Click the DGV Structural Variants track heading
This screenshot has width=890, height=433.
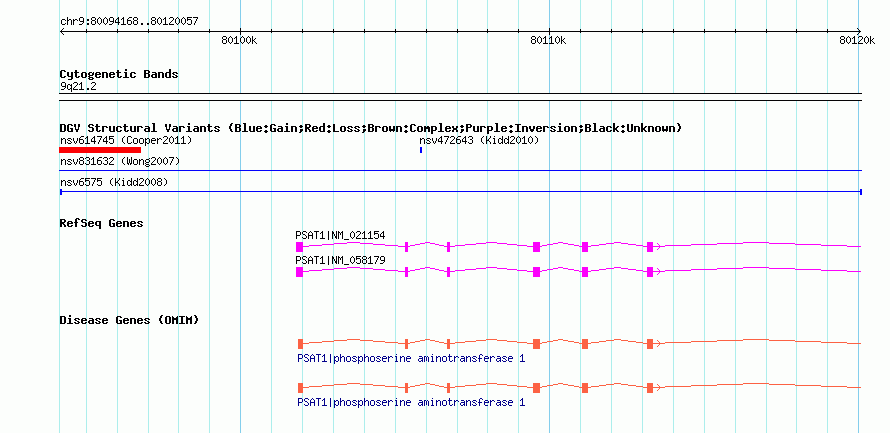click(x=371, y=128)
